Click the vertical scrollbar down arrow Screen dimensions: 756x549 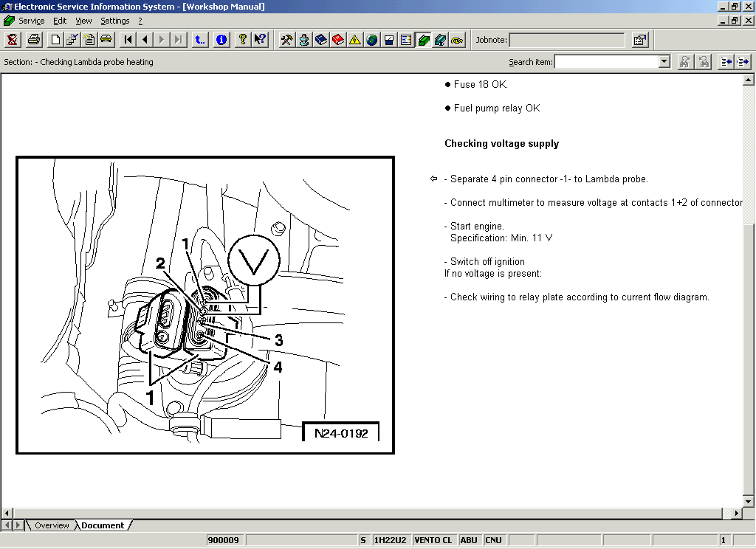pos(748,501)
